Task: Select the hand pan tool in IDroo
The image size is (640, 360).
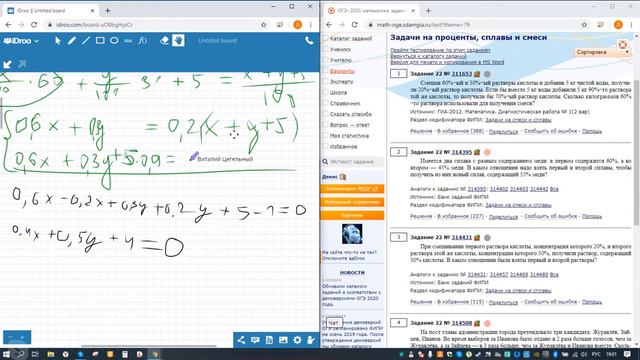Action: click(178, 40)
